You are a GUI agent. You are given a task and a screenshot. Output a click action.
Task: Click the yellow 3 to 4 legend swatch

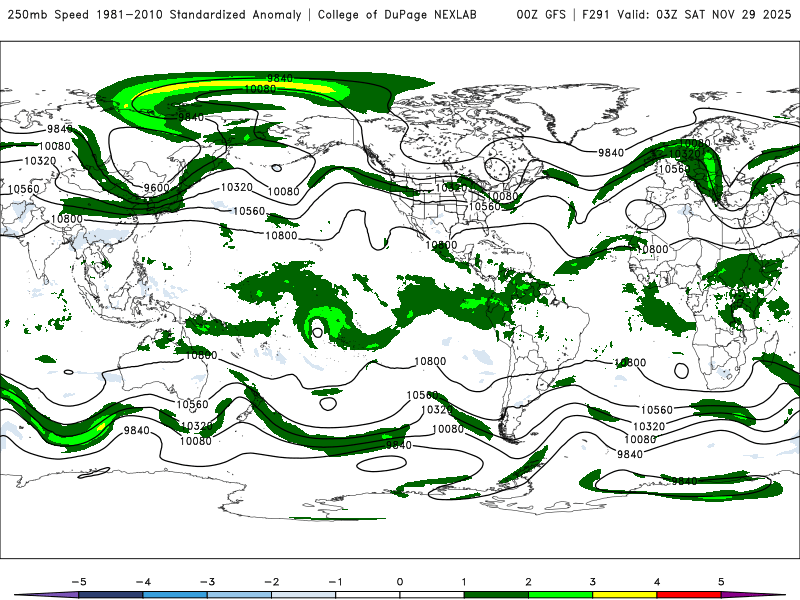[x=624, y=595]
